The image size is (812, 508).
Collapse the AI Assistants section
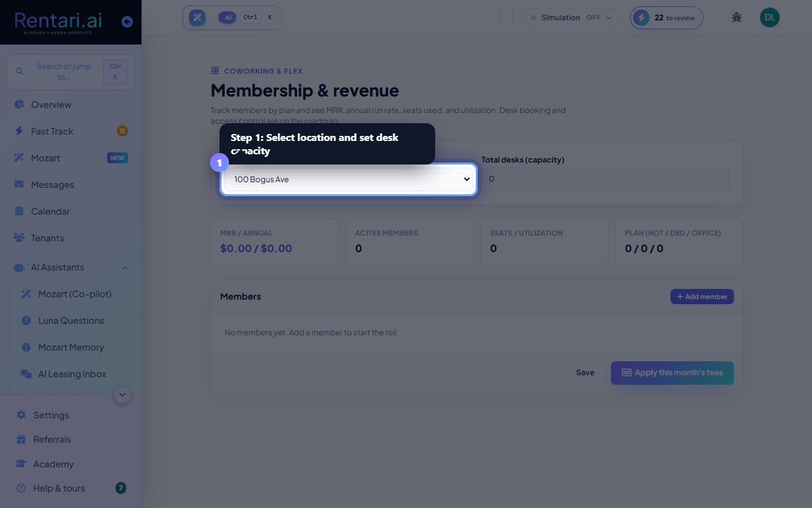[x=125, y=268]
